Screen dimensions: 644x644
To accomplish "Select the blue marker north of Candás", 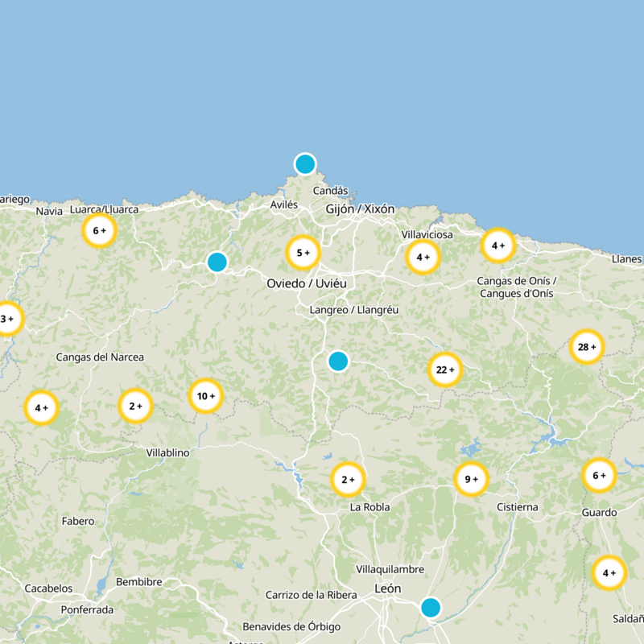I will point(305,164).
